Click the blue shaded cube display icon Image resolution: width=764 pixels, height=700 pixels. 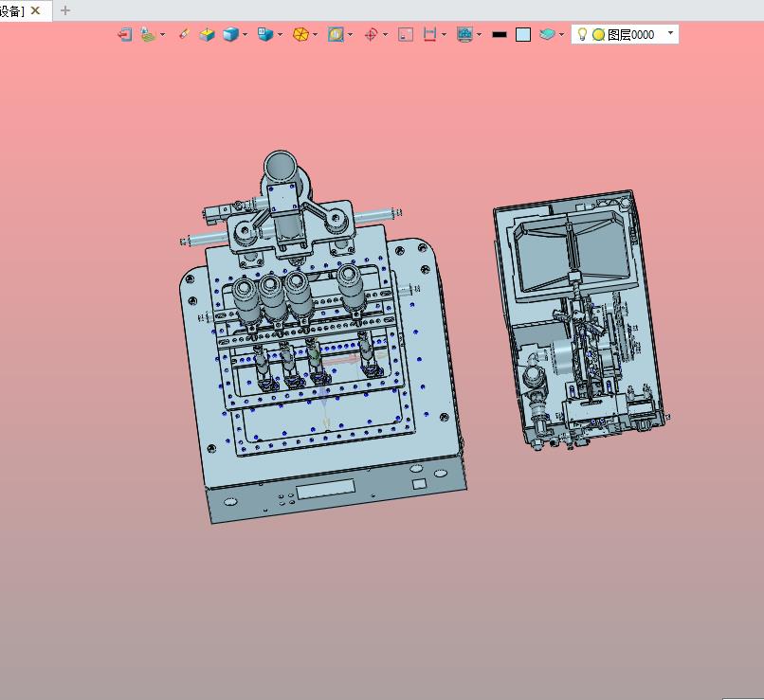[230, 34]
